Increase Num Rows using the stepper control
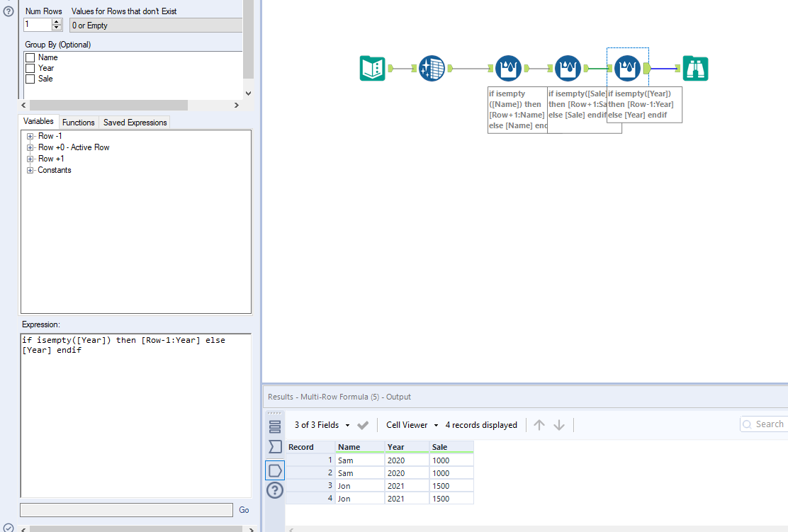The height and width of the screenshot is (532, 788). (57, 21)
